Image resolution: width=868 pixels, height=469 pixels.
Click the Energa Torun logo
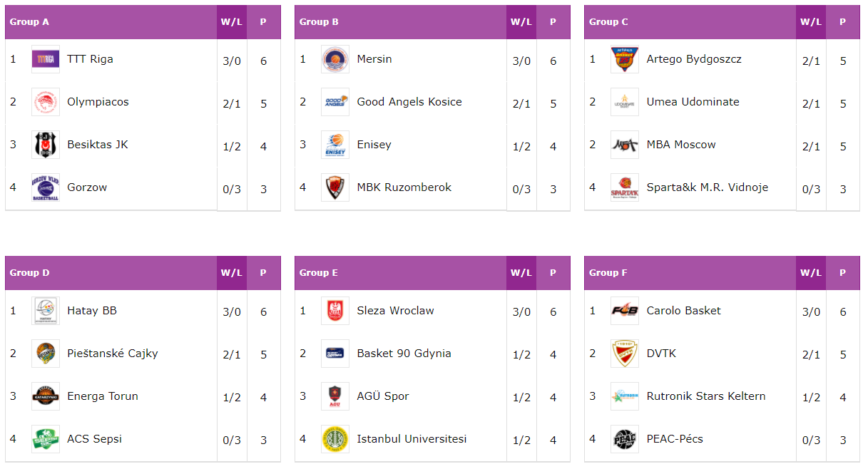click(46, 396)
